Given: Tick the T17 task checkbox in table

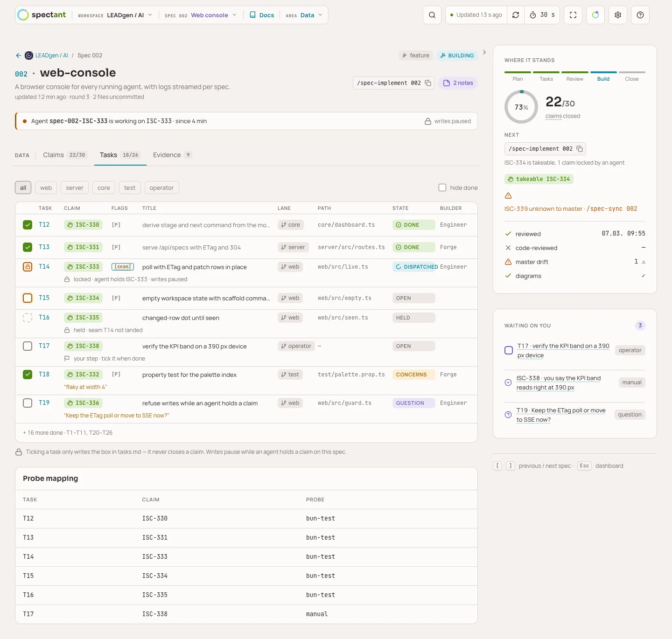Looking at the screenshot, I should pos(28,346).
